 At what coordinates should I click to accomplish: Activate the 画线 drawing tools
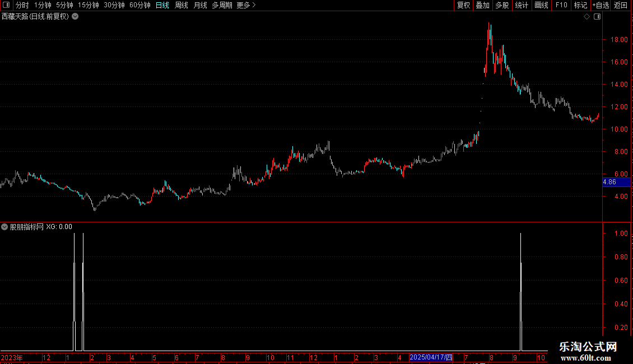click(x=541, y=5)
